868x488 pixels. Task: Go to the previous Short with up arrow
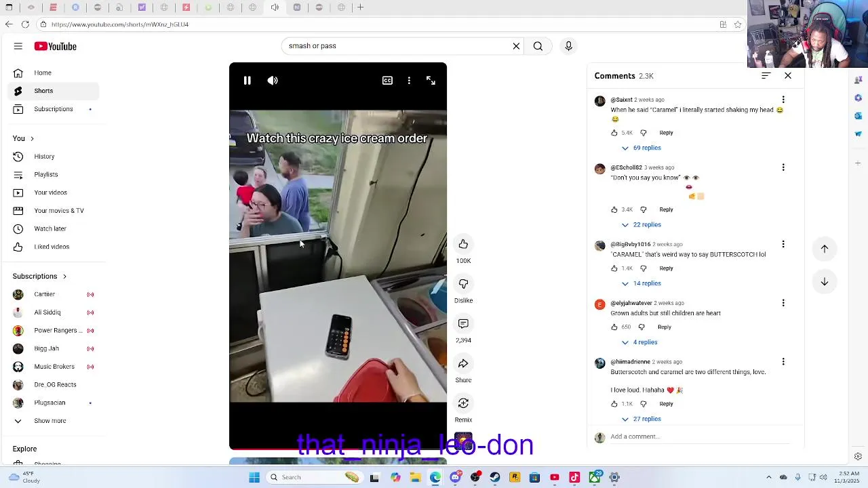(825, 249)
